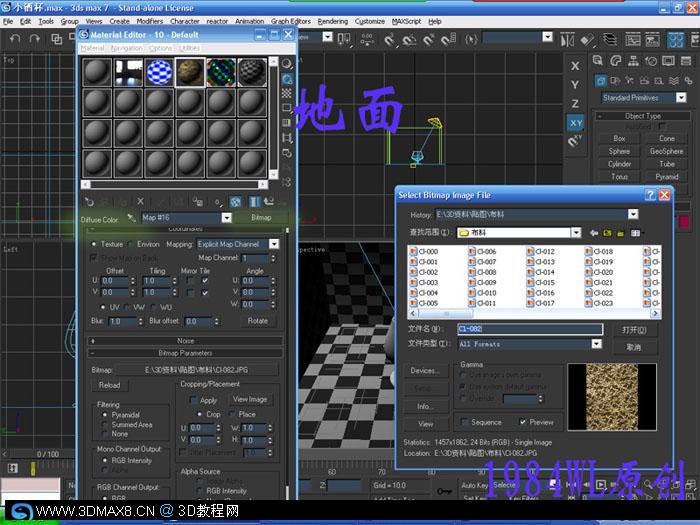Open the Modifiers menu
Image resolution: width=700 pixels, height=525 pixels.
coord(150,21)
